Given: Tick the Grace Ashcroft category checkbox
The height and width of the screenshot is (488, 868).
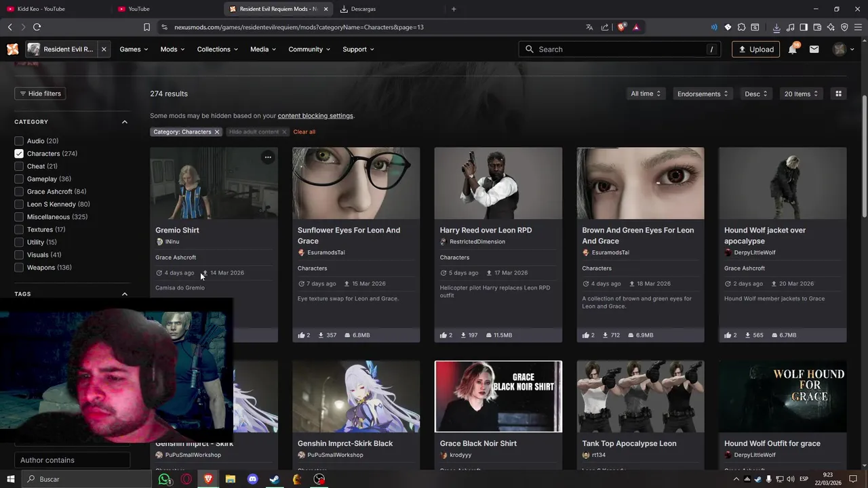Looking at the screenshot, I should (19, 192).
